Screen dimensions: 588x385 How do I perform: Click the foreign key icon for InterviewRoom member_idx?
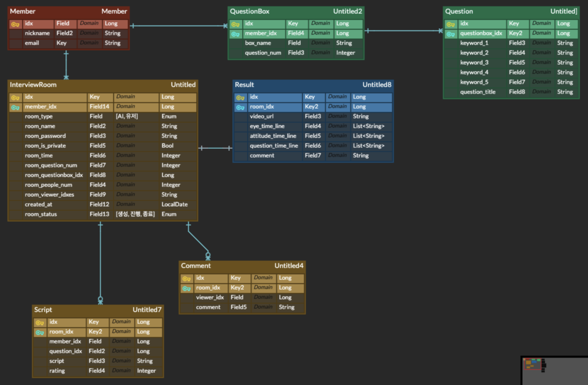click(x=15, y=107)
